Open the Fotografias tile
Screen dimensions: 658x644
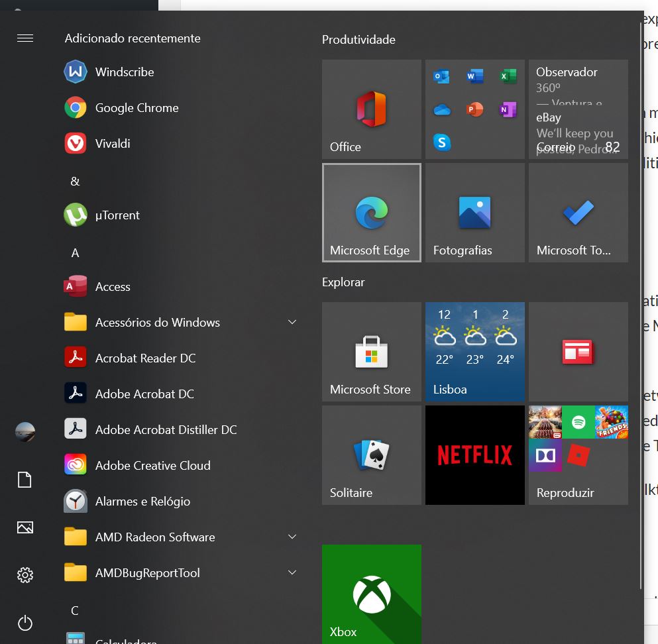pos(475,213)
